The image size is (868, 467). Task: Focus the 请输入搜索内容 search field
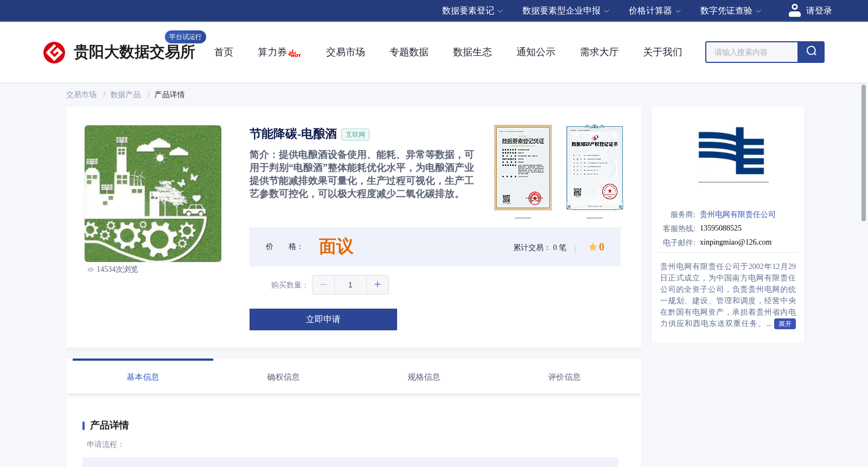click(752, 52)
